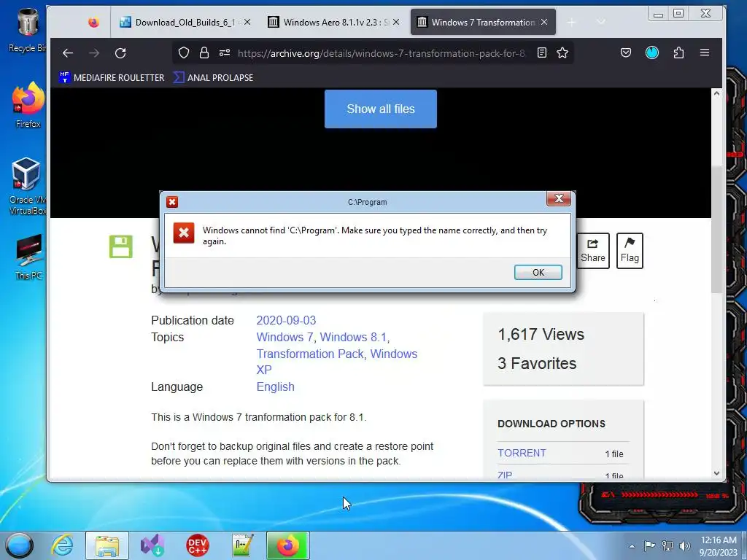Switch to the pinned Firefox tab
This screenshot has height=560, width=747.
click(x=93, y=23)
